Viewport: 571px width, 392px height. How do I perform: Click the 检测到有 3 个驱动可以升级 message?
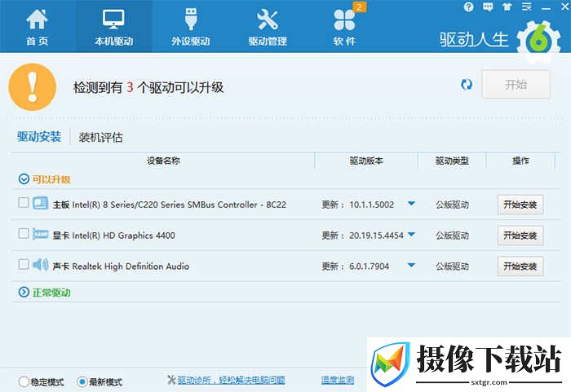(148, 87)
